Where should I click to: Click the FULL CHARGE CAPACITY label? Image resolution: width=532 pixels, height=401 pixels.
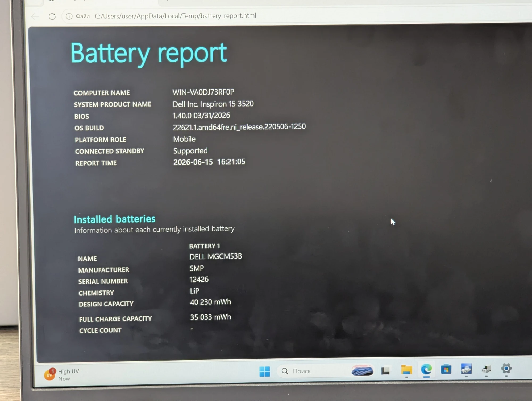pyautogui.click(x=115, y=319)
